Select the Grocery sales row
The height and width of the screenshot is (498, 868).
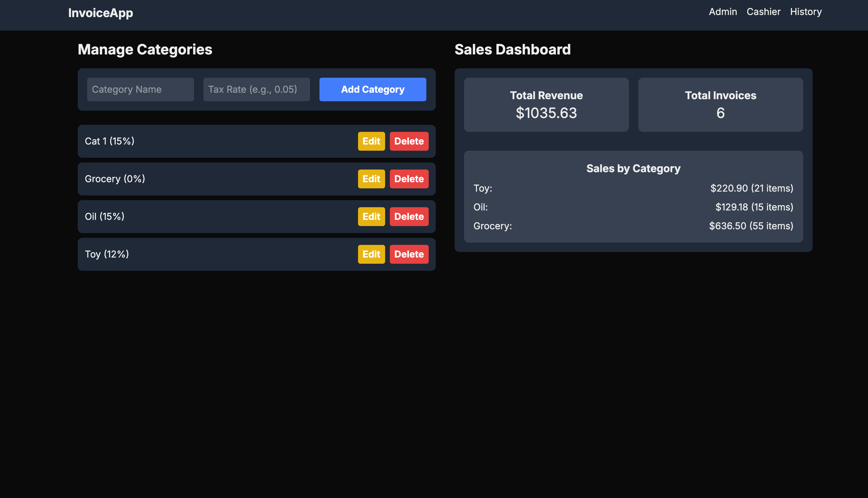[633, 226]
